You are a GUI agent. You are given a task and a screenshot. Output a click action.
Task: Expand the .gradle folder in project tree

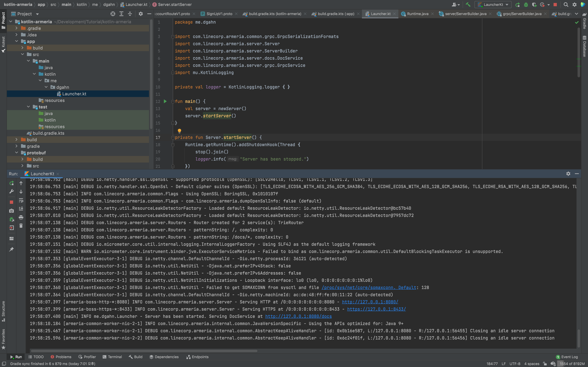16,28
